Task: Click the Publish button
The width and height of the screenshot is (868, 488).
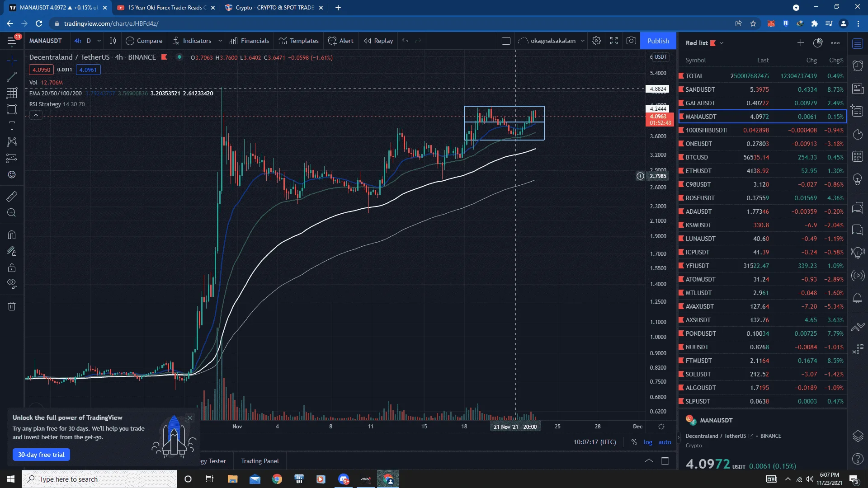Action: pyautogui.click(x=658, y=41)
